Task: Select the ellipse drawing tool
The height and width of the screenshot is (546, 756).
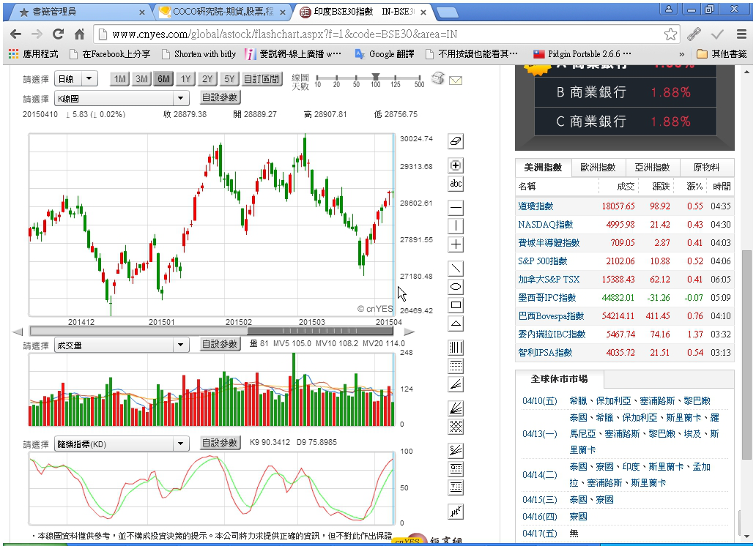Action: point(456,287)
